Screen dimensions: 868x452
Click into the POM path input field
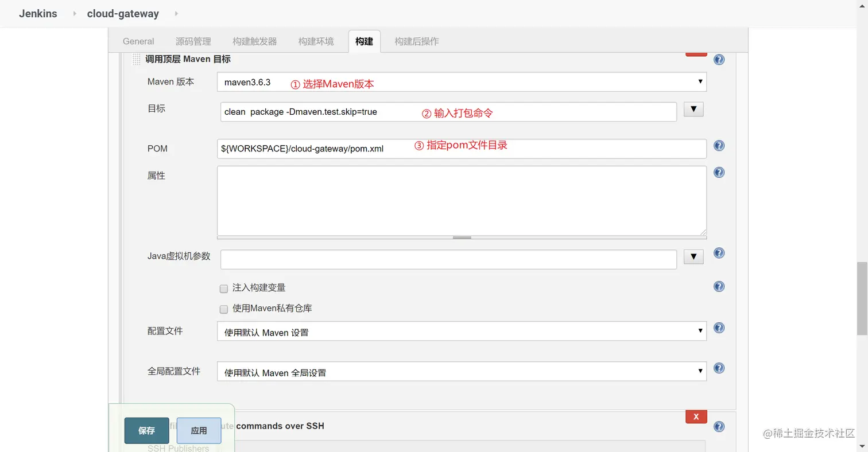(x=462, y=149)
